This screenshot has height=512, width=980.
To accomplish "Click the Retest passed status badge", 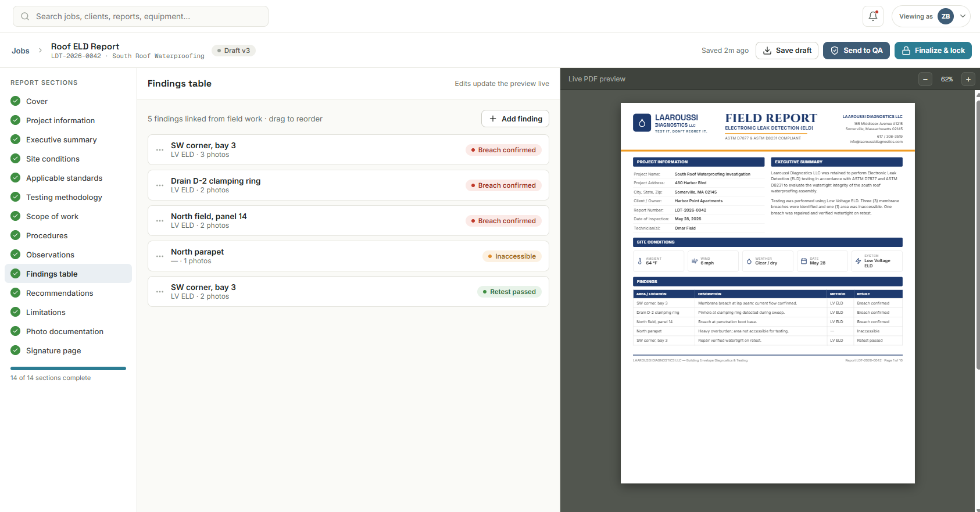I will point(509,292).
